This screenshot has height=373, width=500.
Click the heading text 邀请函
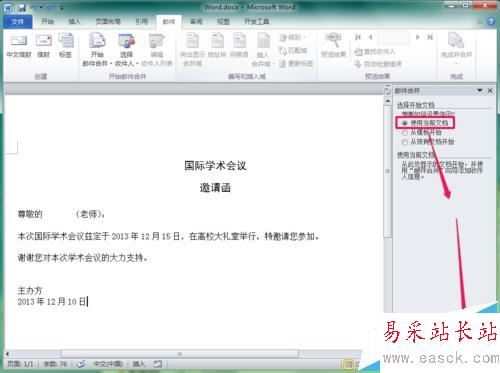tap(215, 188)
